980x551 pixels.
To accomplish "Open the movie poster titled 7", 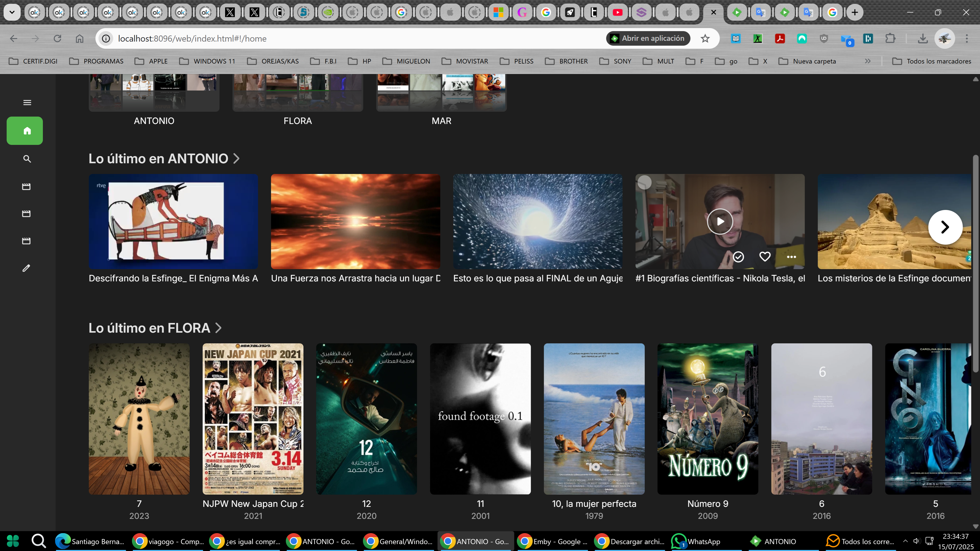I will (139, 419).
